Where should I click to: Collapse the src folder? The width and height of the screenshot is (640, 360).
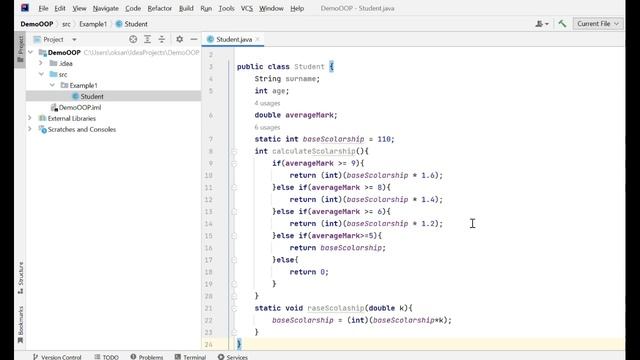41,74
